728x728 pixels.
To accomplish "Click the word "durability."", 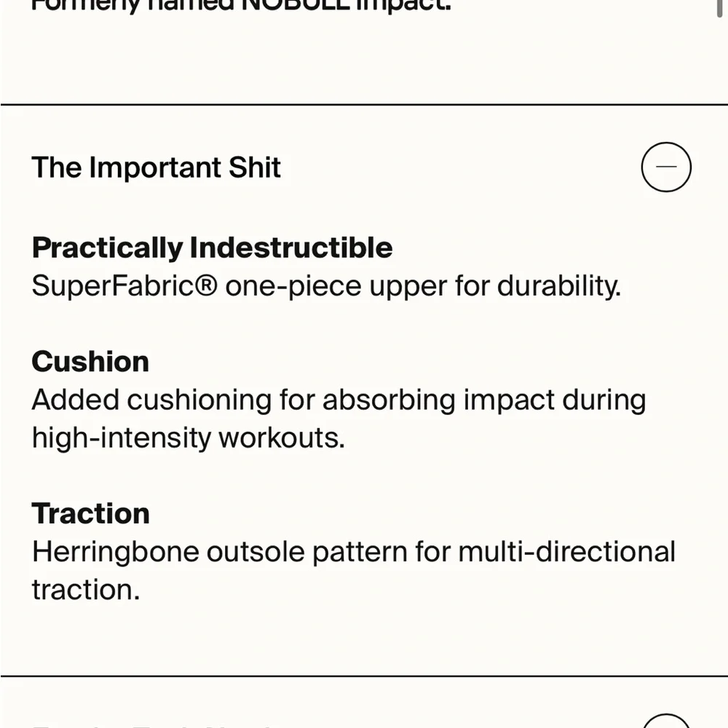I will (x=558, y=286).
